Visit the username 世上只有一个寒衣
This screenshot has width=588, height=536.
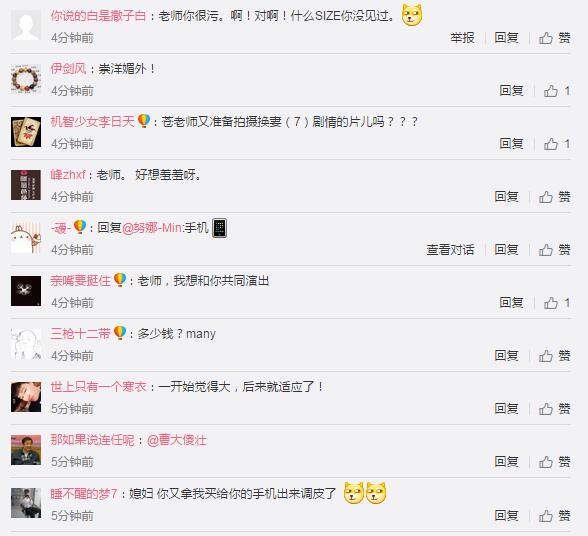(x=98, y=386)
